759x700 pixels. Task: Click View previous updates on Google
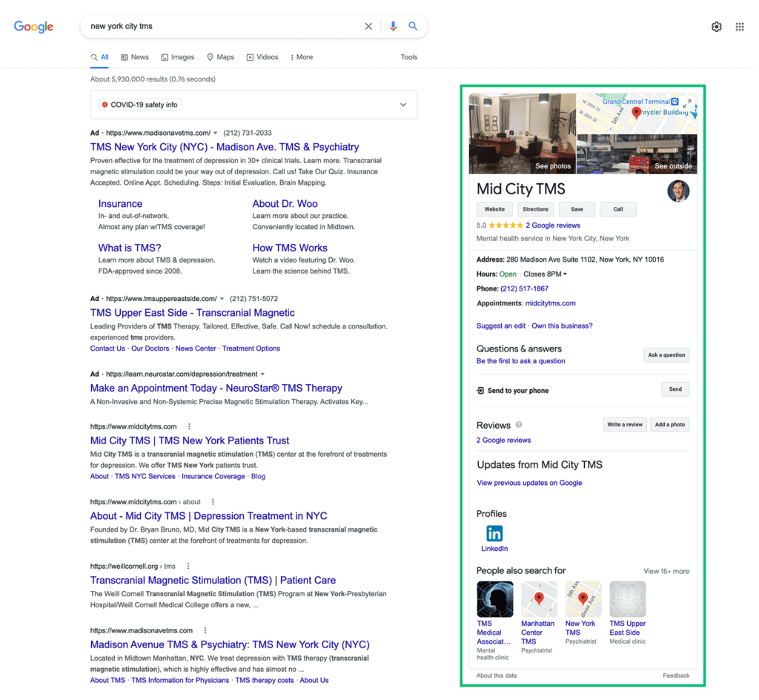529,483
